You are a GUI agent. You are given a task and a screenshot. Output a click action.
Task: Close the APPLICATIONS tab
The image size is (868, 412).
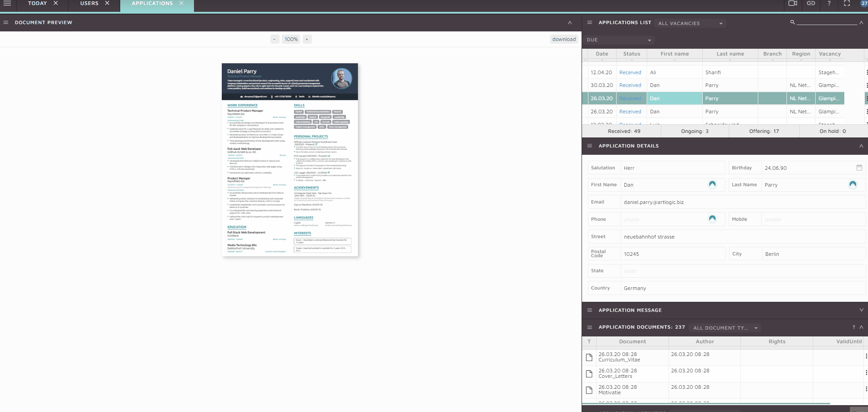tap(181, 3)
